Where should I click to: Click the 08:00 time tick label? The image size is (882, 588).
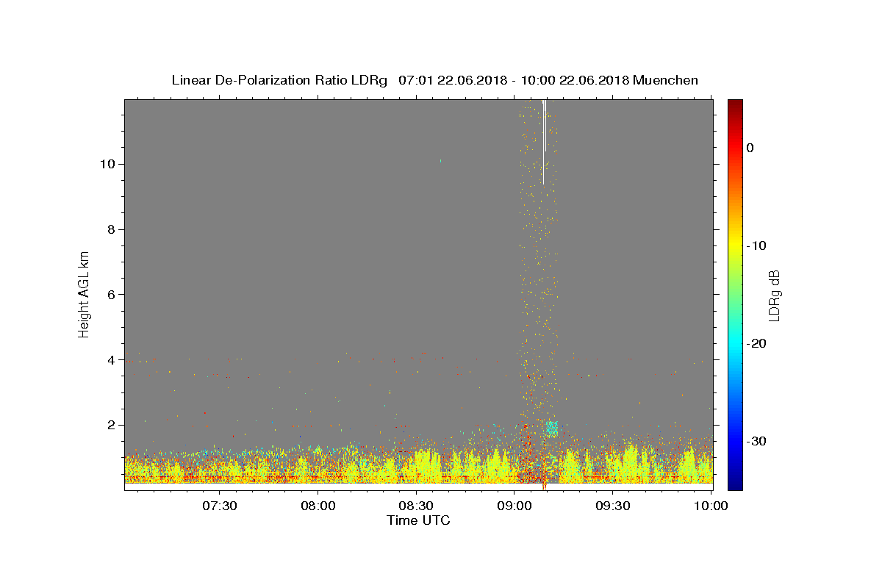click(x=318, y=506)
